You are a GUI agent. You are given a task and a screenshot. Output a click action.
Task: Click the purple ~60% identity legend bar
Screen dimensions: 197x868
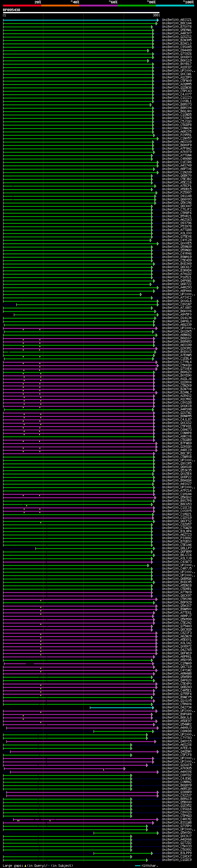click(98, 6)
